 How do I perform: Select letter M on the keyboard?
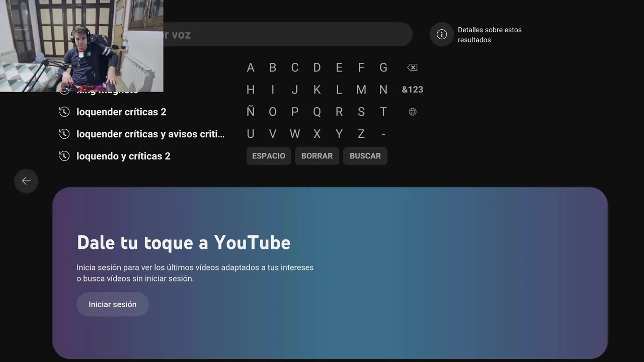click(x=361, y=89)
